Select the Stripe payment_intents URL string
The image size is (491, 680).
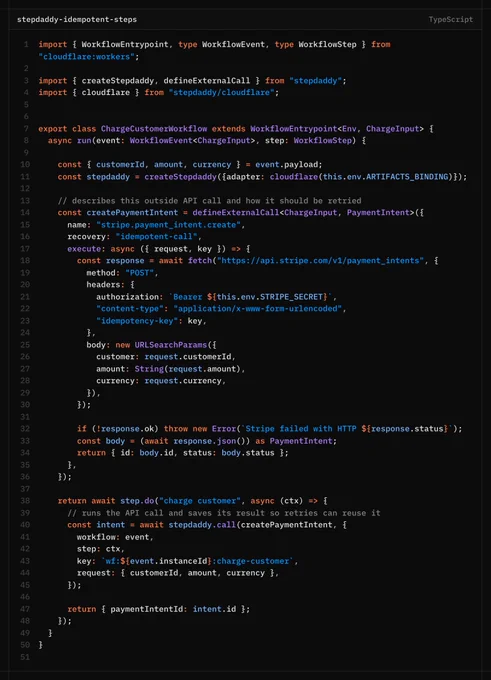pyautogui.click(x=320, y=261)
